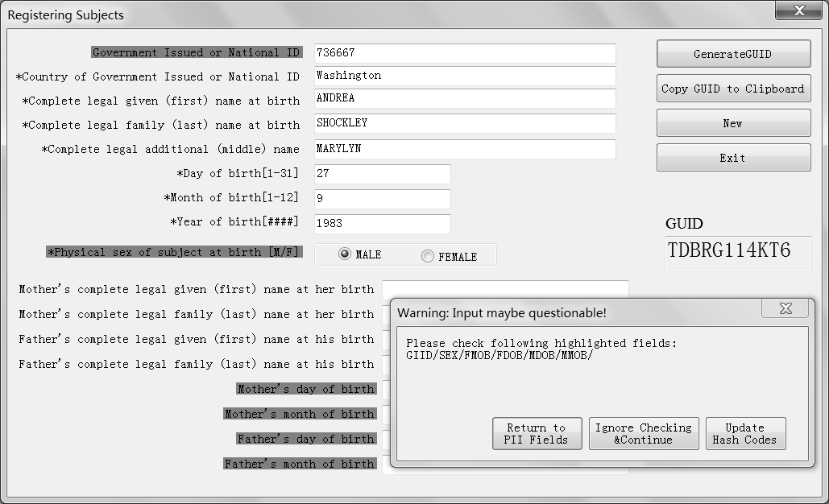Click Update Hash Codes button
This screenshot has height=504, width=829.
[744, 434]
